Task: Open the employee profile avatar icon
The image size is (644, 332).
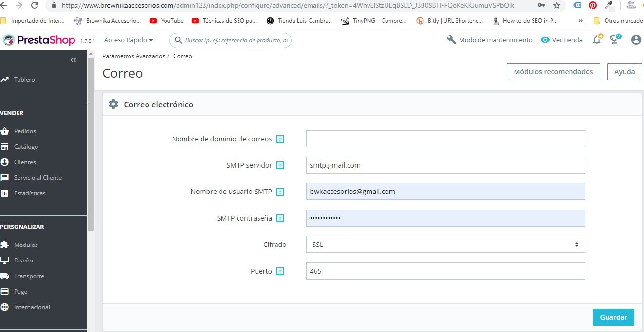Action: pos(636,40)
